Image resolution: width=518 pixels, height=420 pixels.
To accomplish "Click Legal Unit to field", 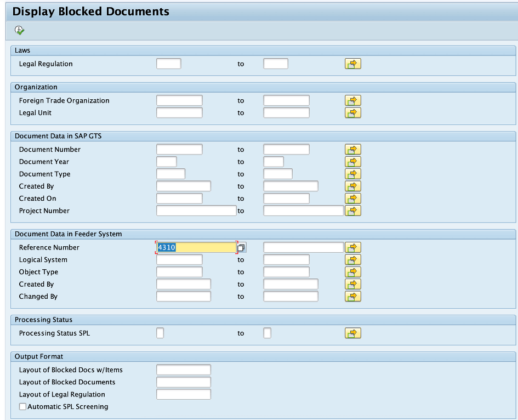I will coord(287,113).
